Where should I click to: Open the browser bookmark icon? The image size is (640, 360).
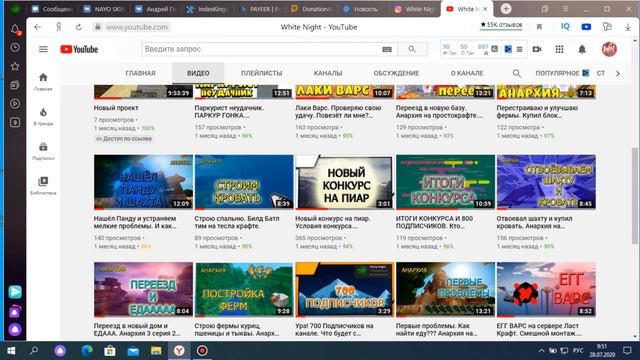539,27
